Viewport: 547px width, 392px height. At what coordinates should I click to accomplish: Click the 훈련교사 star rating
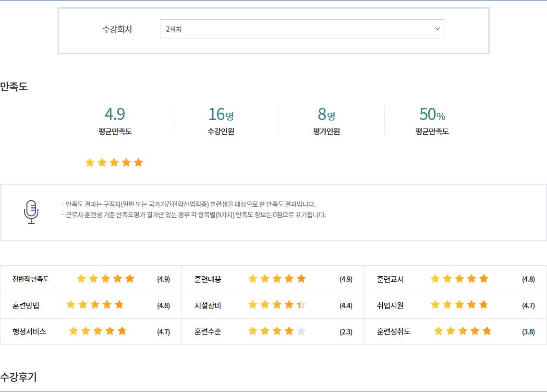click(x=459, y=279)
